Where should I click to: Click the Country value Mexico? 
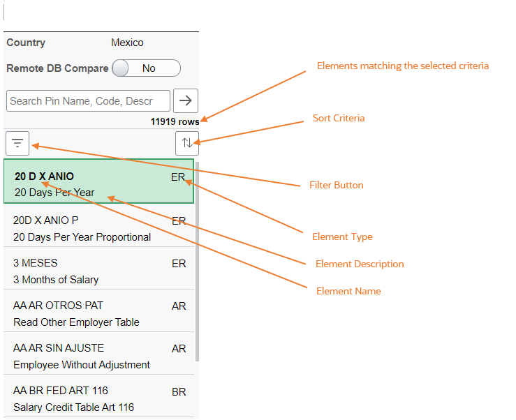click(x=127, y=43)
